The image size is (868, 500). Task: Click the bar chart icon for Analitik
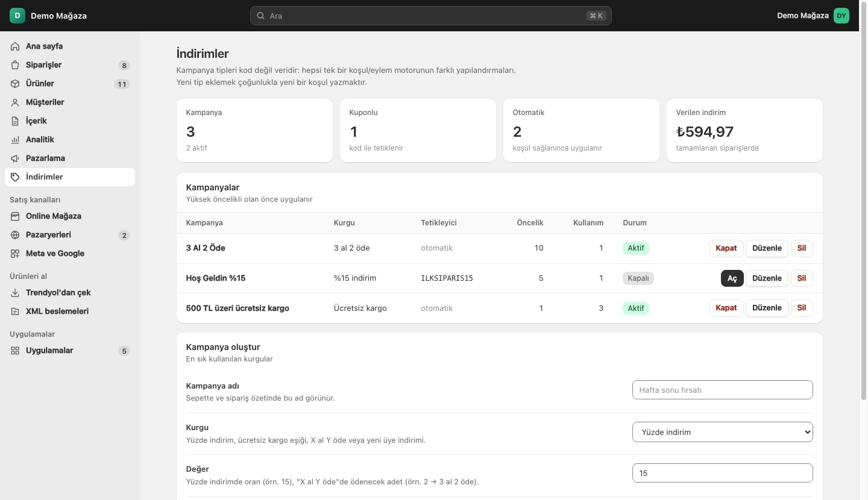pyautogui.click(x=15, y=140)
